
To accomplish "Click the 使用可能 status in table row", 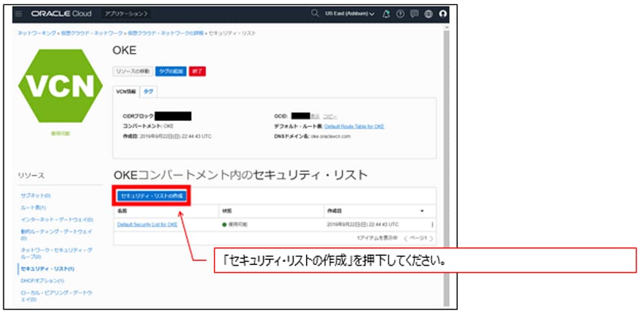I will [x=234, y=225].
